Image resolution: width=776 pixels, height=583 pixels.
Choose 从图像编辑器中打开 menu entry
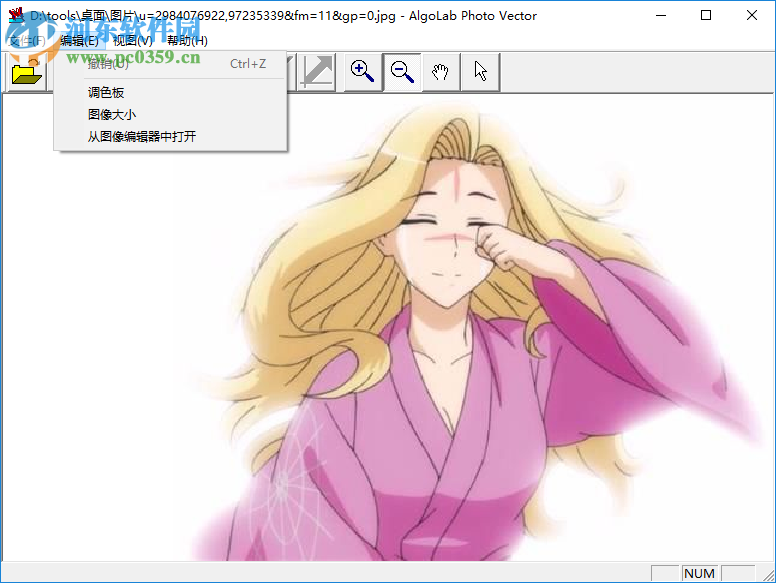170,136
